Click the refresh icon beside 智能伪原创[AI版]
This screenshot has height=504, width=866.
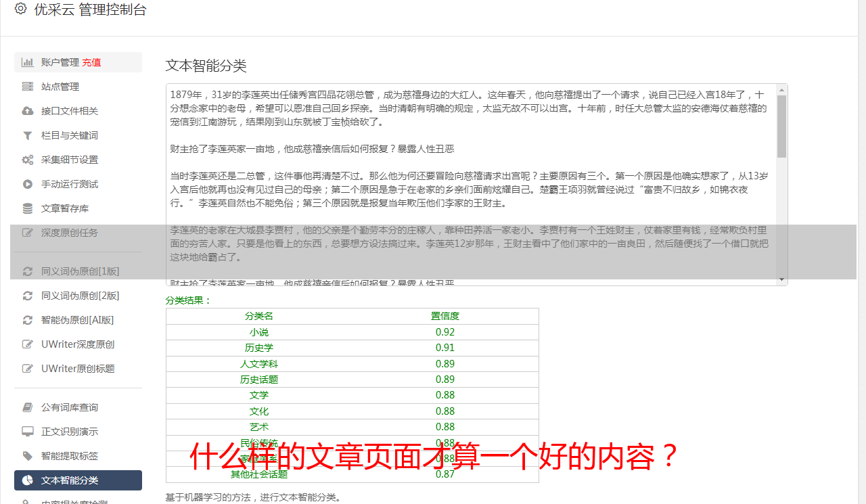point(28,320)
